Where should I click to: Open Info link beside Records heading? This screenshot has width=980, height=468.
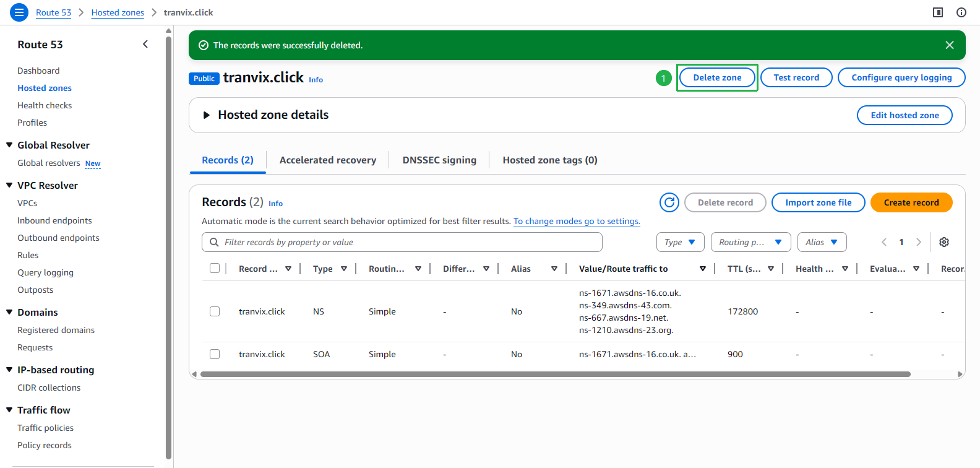pyautogui.click(x=275, y=204)
